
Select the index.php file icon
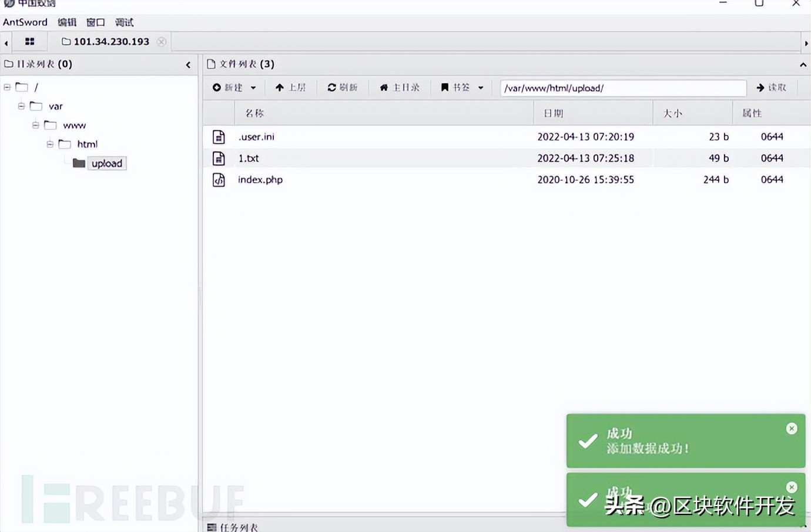click(218, 179)
